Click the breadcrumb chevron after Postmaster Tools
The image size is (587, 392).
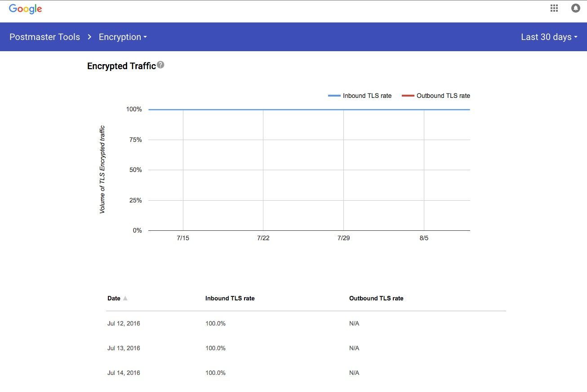point(89,37)
